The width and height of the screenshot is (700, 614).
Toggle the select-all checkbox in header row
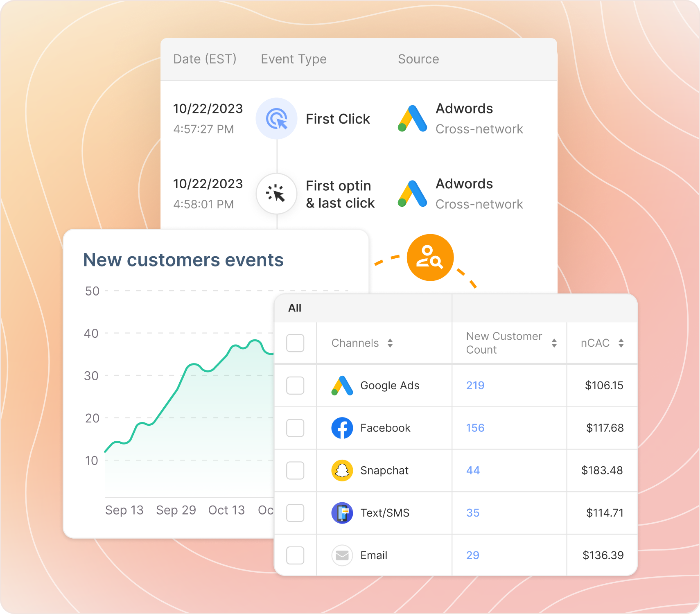tap(295, 343)
